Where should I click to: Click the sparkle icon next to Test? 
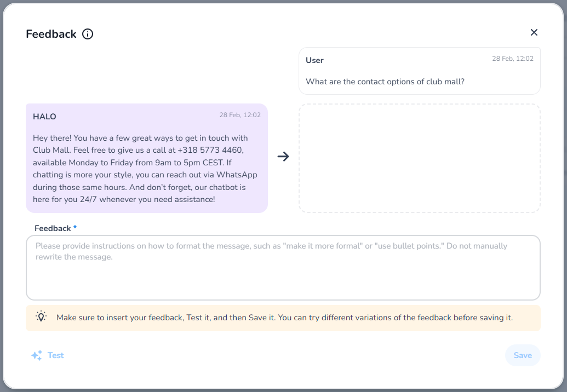click(x=37, y=355)
